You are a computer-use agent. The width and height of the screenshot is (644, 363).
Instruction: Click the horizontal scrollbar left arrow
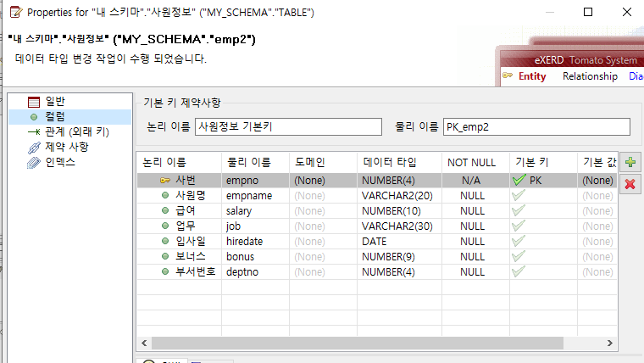[x=144, y=343]
